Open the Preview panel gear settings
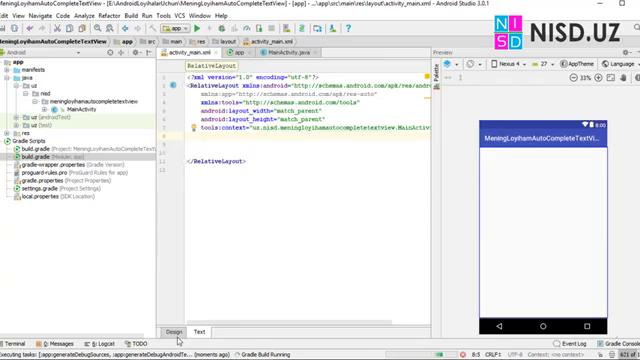This screenshot has width=640, height=360. pyautogui.click(x=626, y=52)
